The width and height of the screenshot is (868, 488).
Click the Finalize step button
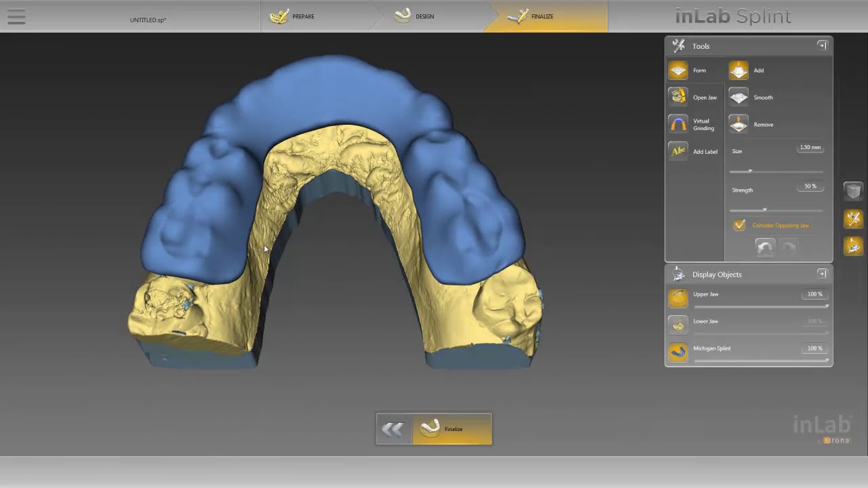click(452, 429)
